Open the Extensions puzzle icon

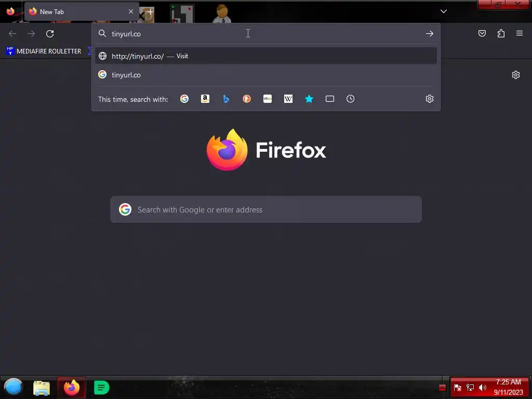501,33
